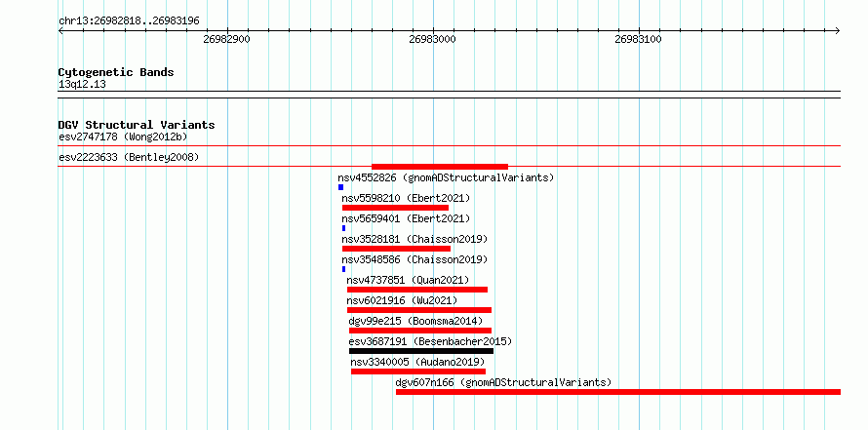Click the 26983100 ruler position label

(x=638, y=39)
